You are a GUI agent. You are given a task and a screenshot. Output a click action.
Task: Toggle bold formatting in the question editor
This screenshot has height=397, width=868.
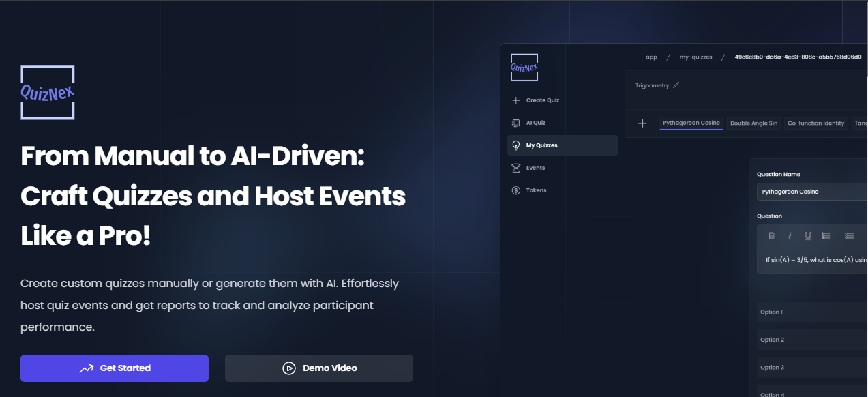(772, 236)
